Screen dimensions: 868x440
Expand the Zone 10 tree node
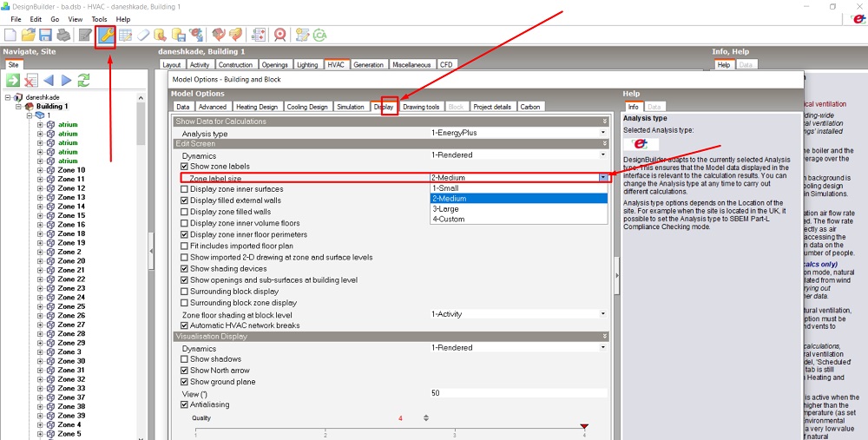41,170
